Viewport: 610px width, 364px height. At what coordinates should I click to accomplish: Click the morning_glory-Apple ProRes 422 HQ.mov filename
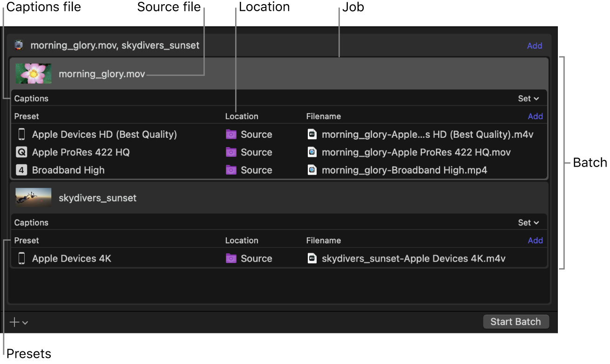(416, 152)
